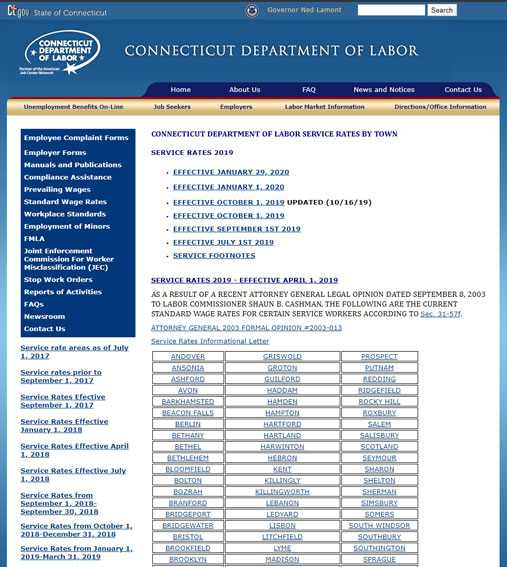
Task: Select Manuals and Publications sidebar item
Action: tap(73, 165)
